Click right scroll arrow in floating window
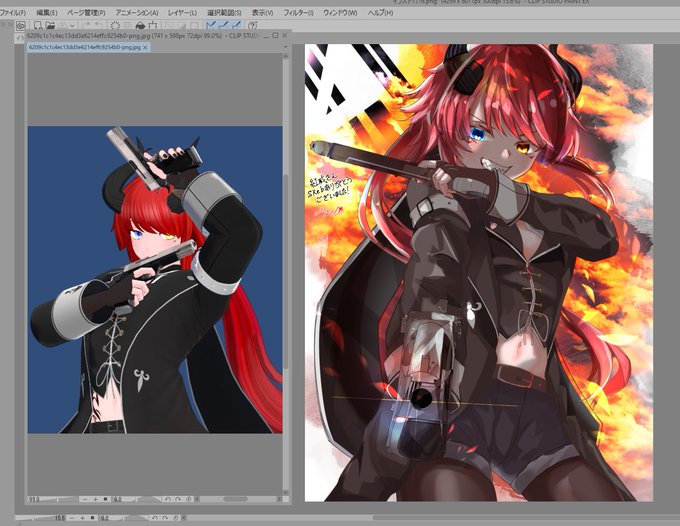680x526 pixels. 279,500
